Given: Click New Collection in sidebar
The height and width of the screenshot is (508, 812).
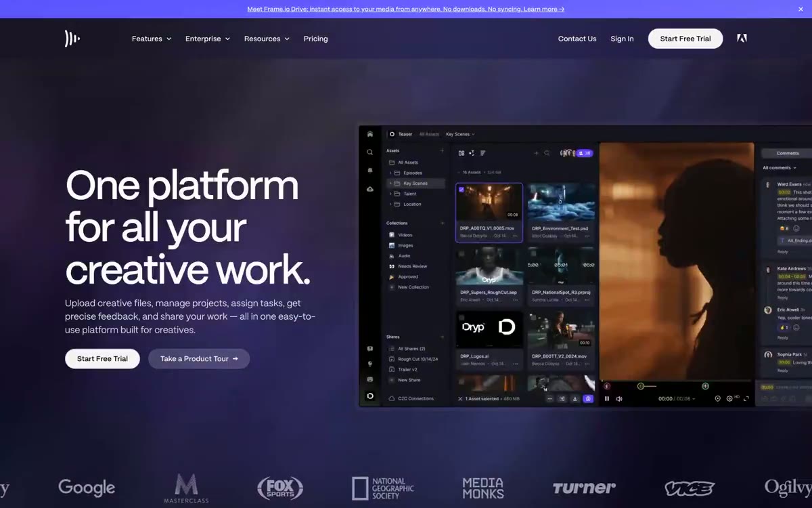Looking at the screenshot, I should click(413, 287).
